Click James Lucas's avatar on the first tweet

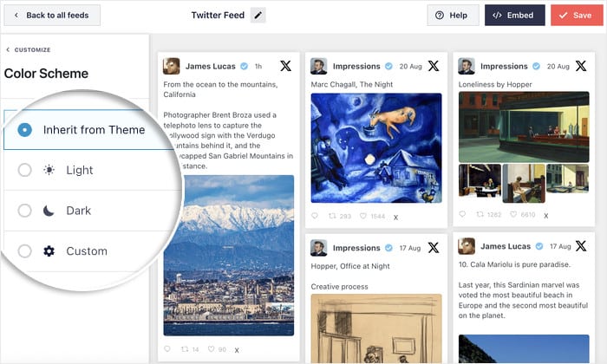[x=172, y=66]
